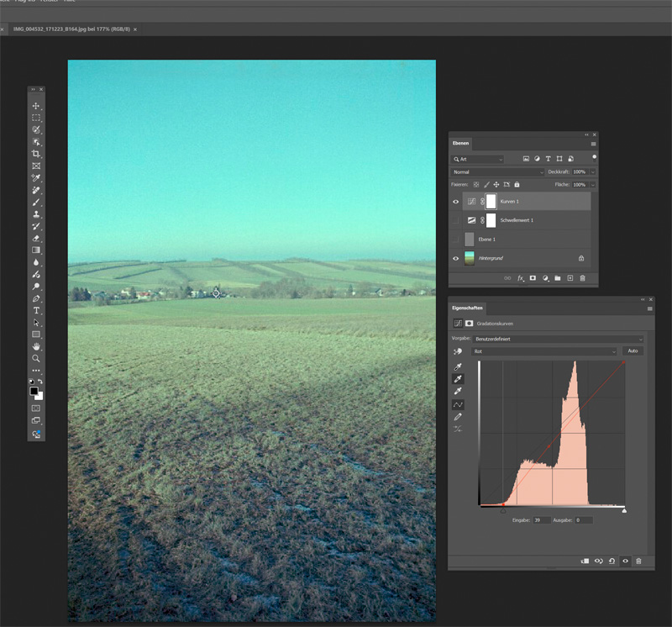Screen dimensions: 672x627
Task: Toggle layer filtering switch in Ebenen
Action: pyautogui.click(x=595, y=157)
